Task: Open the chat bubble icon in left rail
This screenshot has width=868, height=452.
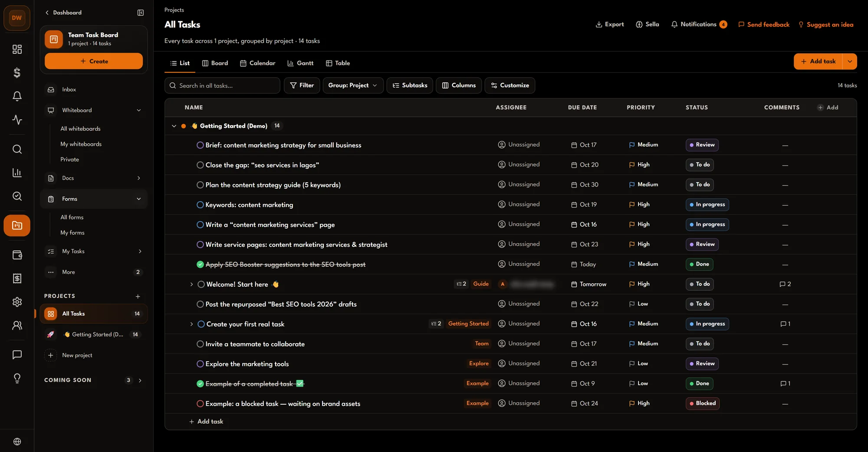Action: click(17, 355)
